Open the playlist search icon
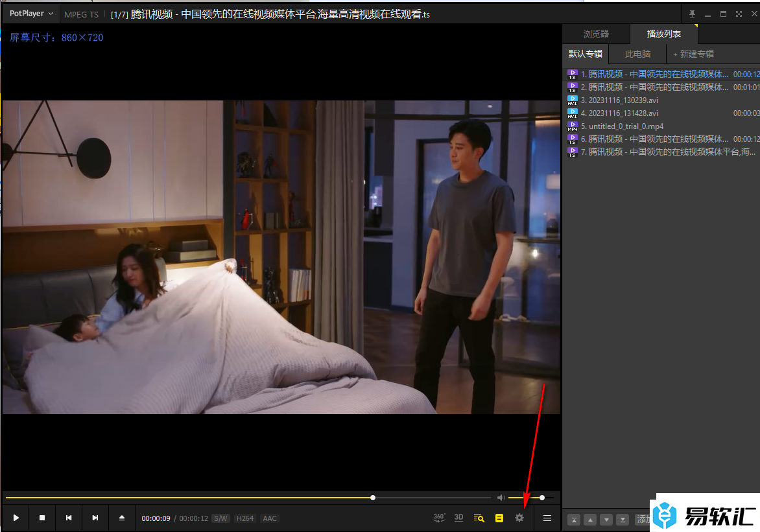 pos(479,518)
